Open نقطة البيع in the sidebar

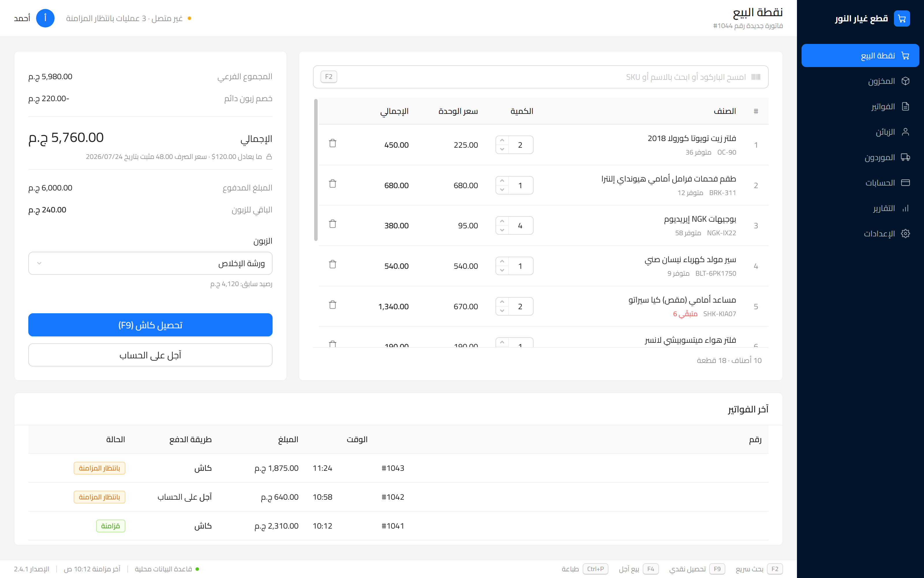click(860, 55)
